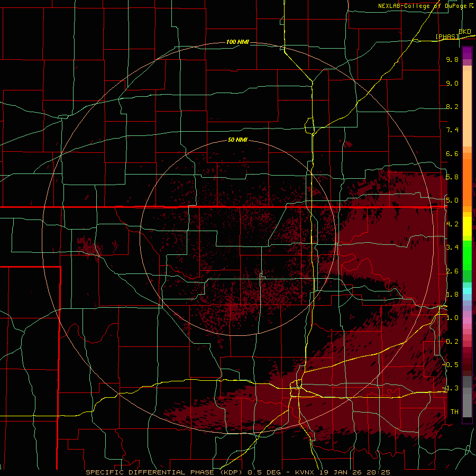Pick the pink band in color scale
The width and height of the screenshot is (476, 476).
[x=467, y=321]
